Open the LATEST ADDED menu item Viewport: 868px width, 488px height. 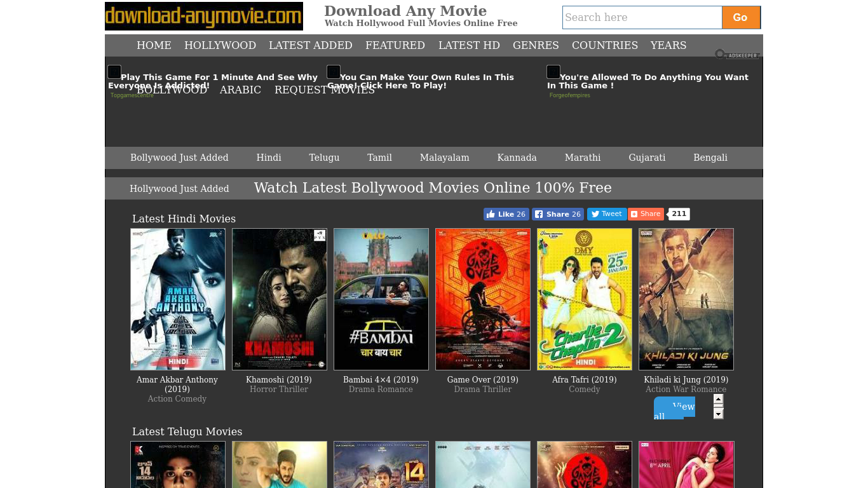point(310,45)
